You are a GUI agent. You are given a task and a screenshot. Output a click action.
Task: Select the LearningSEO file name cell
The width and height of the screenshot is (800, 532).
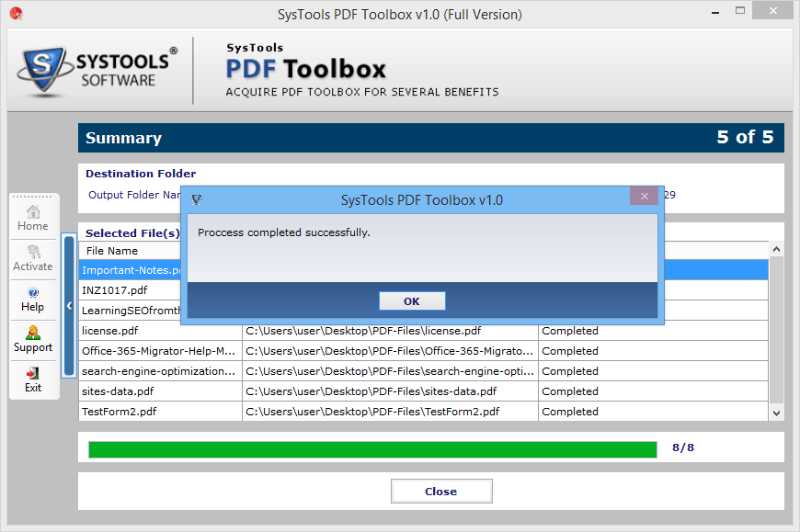(x=130, y=311)
